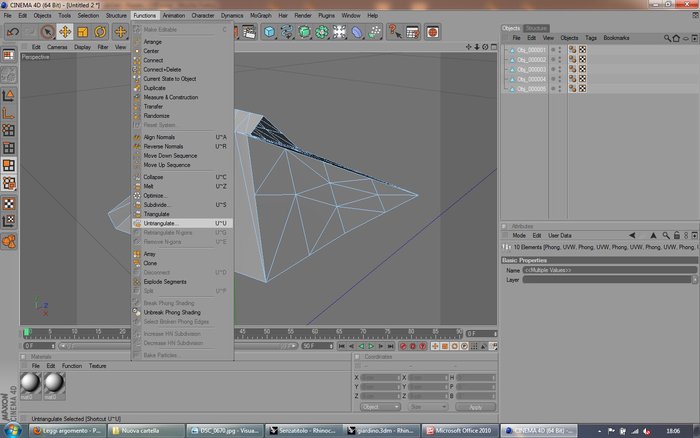Viewport: 700px width, 438px height.
Task: Toggle visibility dots of Obj_000004
Action: [559, 79]
